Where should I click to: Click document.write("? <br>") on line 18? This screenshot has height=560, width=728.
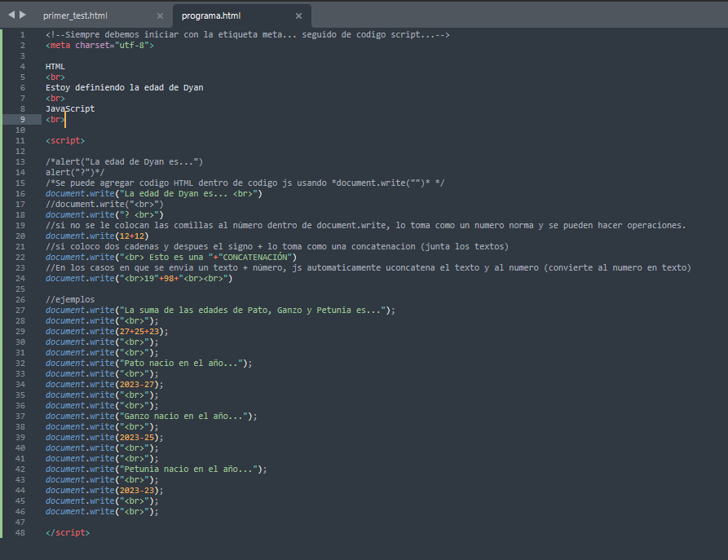(104, 215)
